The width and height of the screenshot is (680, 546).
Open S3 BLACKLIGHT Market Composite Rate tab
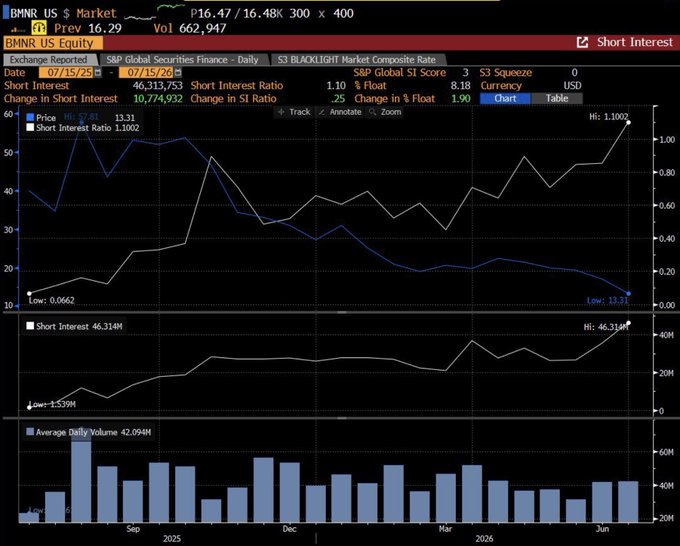tap(356, 60)
